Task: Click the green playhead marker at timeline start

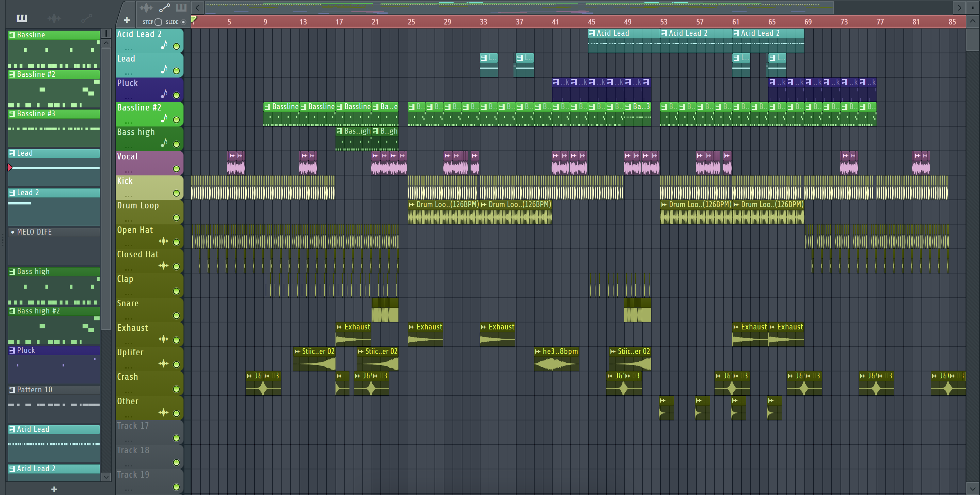Action: [x=194, y=19]
